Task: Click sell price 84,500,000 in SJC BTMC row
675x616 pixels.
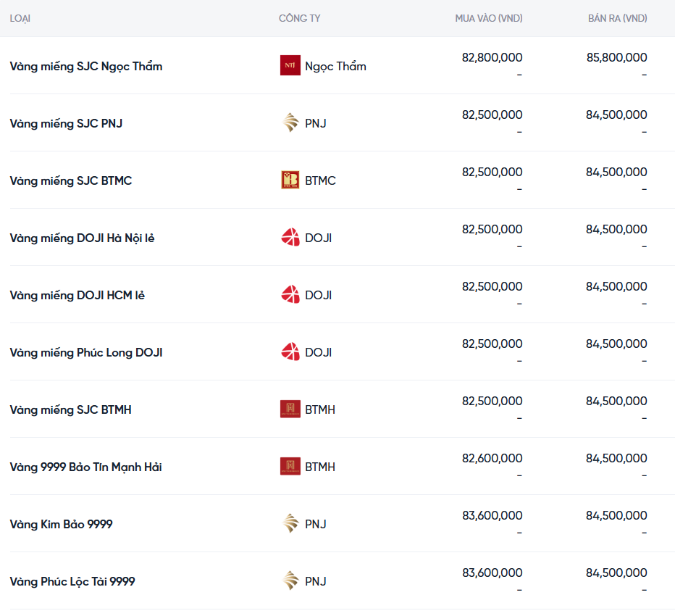Action: (616, 172)
